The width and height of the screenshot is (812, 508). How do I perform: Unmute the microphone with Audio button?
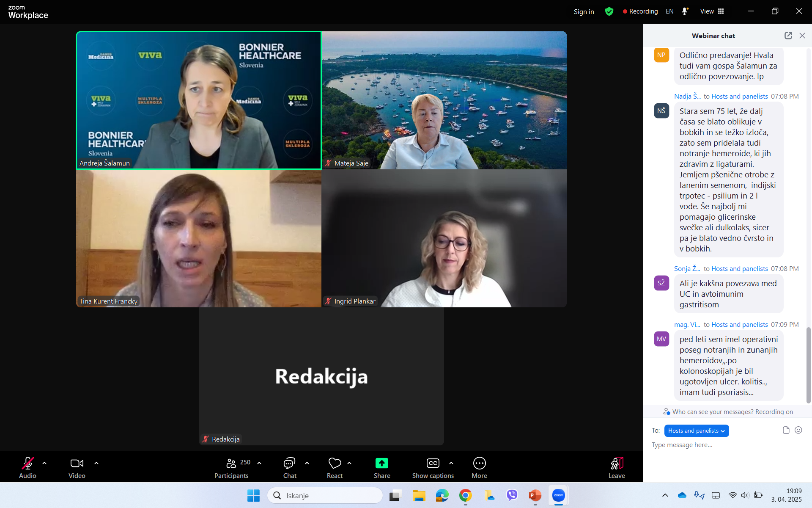click(x=27, y=464)
